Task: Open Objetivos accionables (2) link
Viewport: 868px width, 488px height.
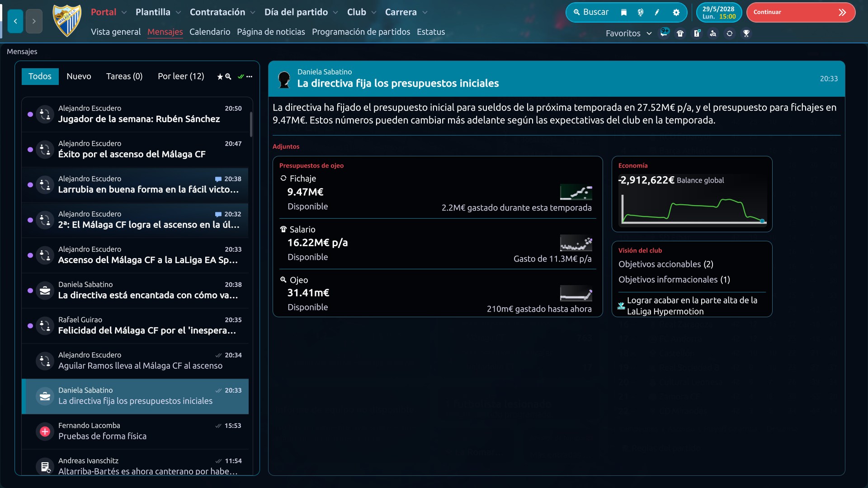Action: pyautogui.click(x=665, y=264)
